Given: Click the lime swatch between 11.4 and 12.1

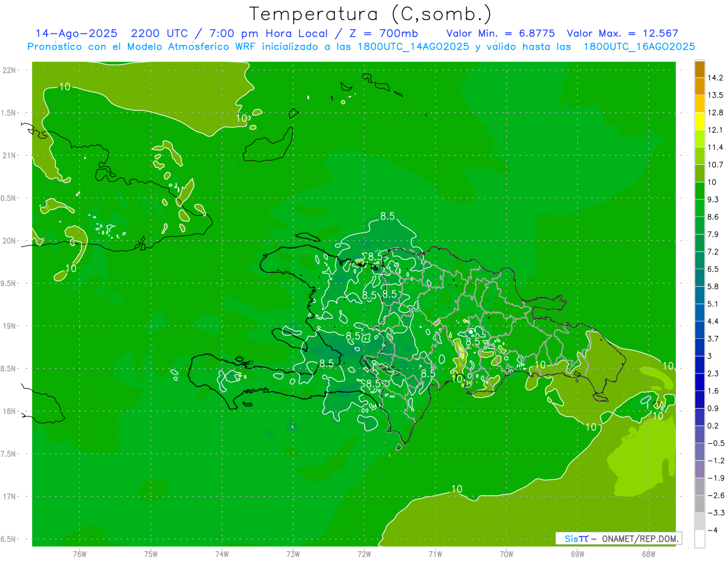Looking at the screenshot, I should (x=699, y=139).
